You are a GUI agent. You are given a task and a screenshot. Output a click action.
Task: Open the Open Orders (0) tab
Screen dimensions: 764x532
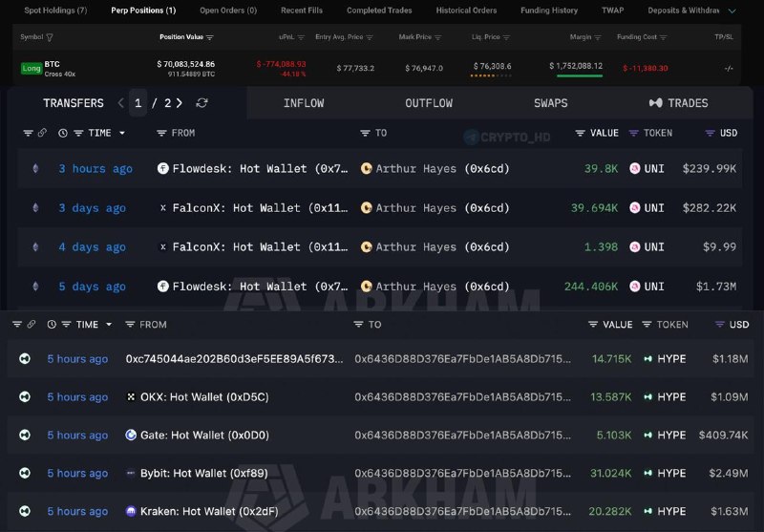click(x=228, y=11)
